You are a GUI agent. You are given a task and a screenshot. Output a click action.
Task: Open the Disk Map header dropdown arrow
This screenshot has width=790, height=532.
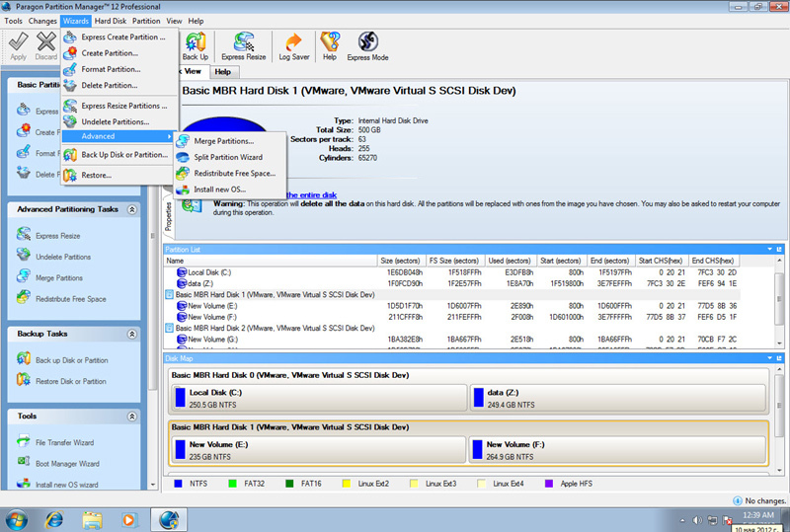pos(770,358)
